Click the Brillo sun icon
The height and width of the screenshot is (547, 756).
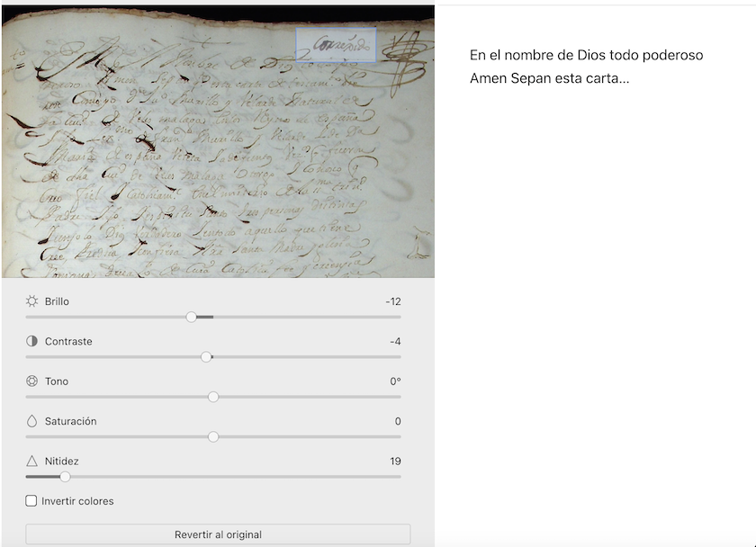(x=32, y=301)
